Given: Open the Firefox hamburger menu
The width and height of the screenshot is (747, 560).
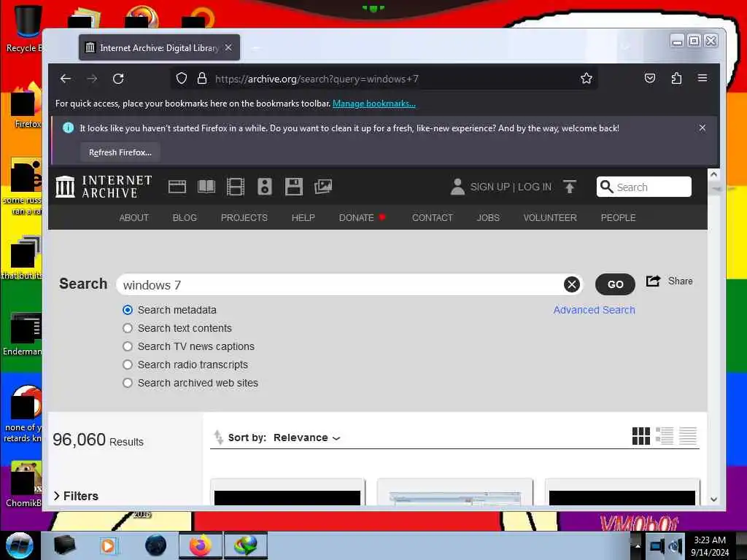Looking at the screenshot, I should pyautogui.click(x=703, y=77).
